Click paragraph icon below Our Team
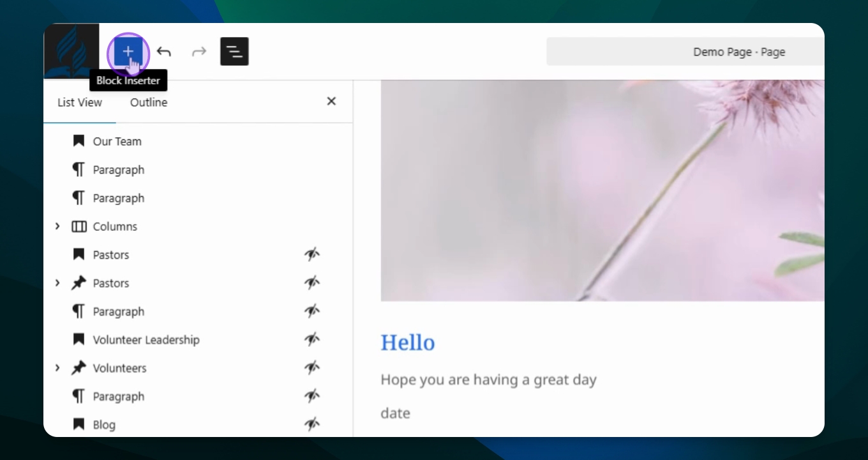 pyautogui.click(x=79, y=169)
